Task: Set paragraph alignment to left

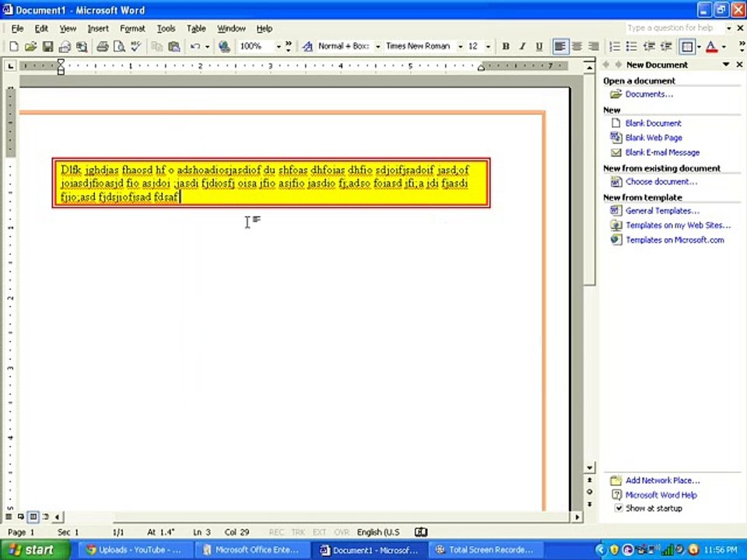Action: (x=560, y=46)
